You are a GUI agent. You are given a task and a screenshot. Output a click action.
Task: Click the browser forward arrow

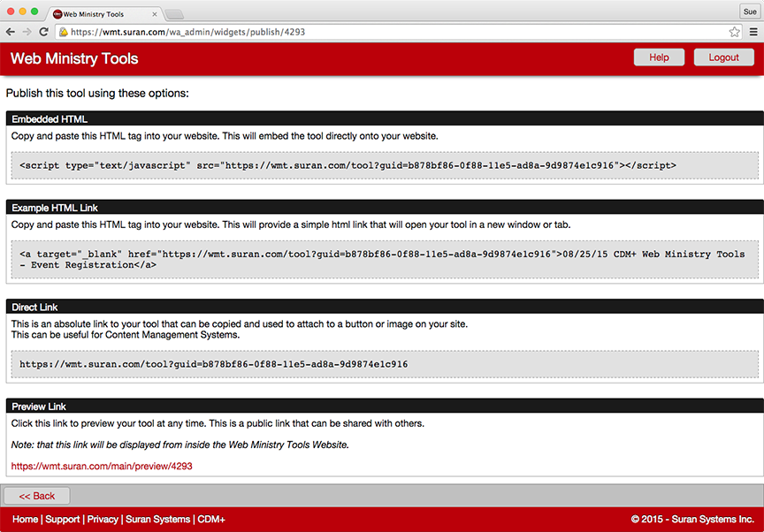[27, 32]
